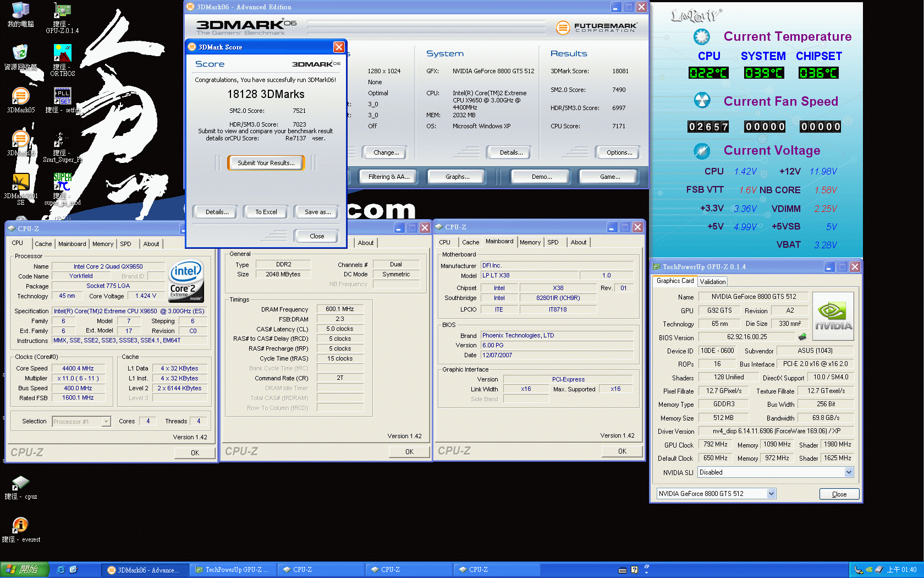The height and width of the screenshot is (578, 924).
Task: Click the CPU temperature 022°C readout
Action: (x=708, y=73)
